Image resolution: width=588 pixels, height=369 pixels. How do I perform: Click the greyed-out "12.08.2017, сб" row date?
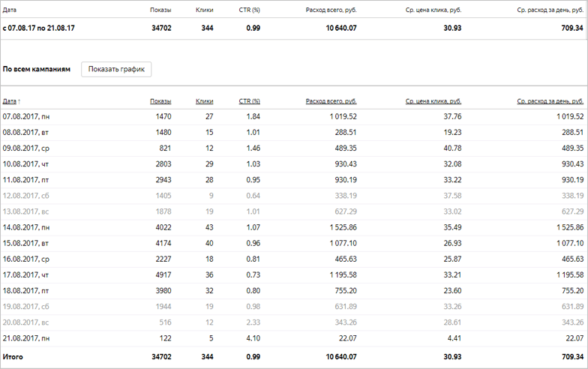(26, 195)
